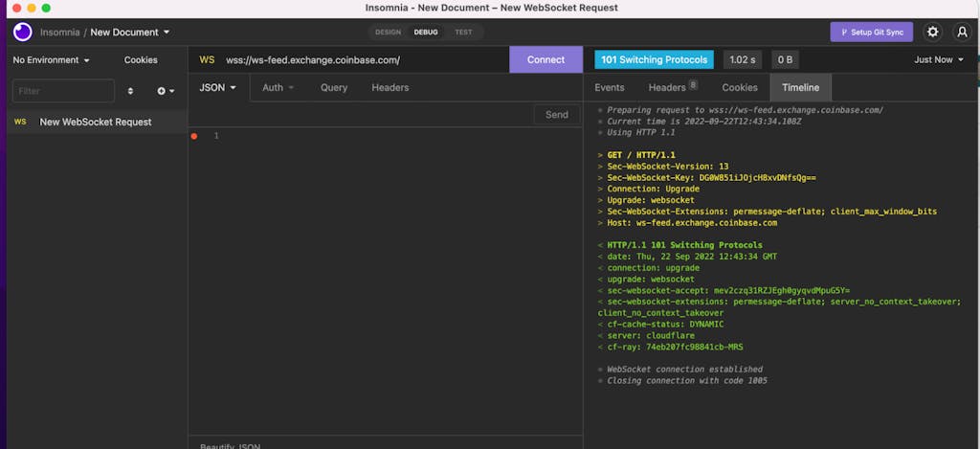Switch to the Test mode toggle

463,32
